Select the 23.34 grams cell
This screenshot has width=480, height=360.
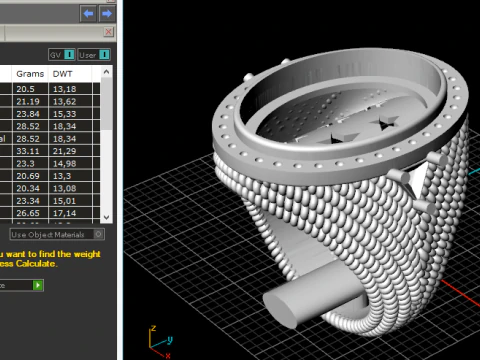[30, 201]
